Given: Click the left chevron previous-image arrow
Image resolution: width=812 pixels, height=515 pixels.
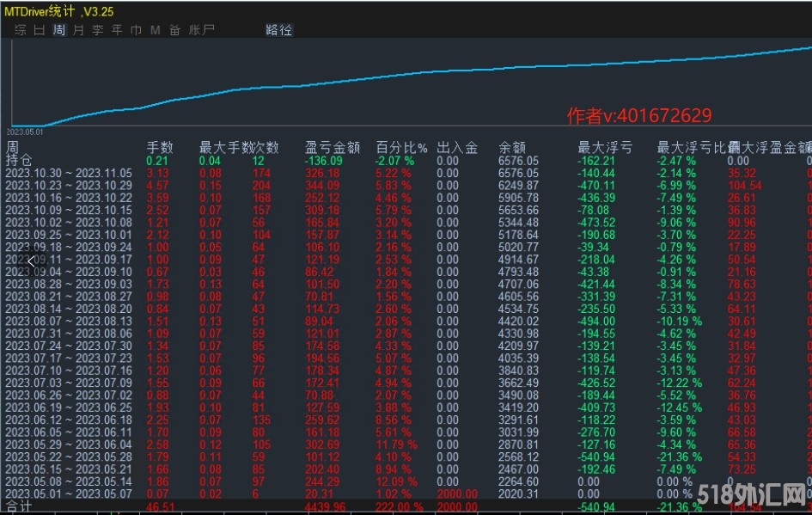Looking at the screenshot, I should pos(32,261).
